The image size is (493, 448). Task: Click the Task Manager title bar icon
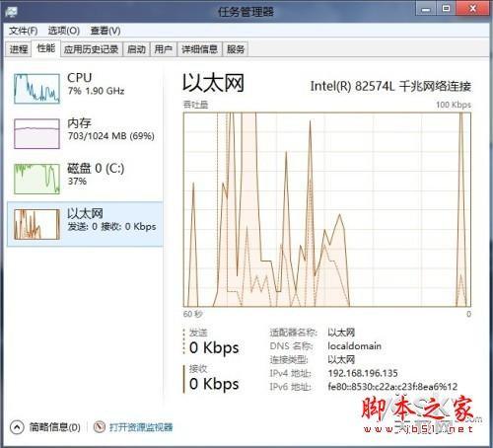pos(11,12)
